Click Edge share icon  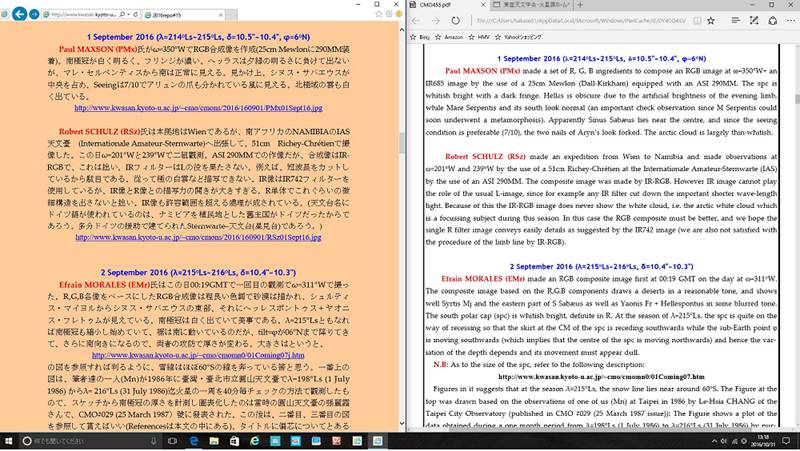772,20
